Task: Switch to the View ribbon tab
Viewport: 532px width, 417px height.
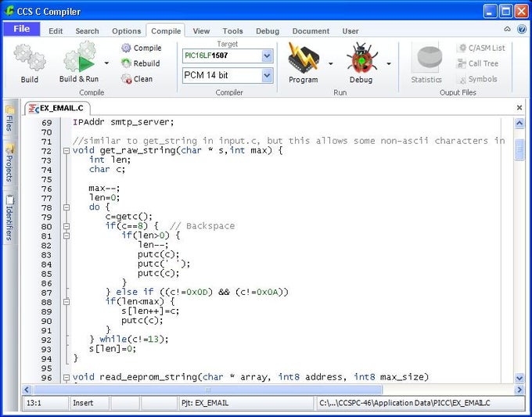Action: click(201, 31)
